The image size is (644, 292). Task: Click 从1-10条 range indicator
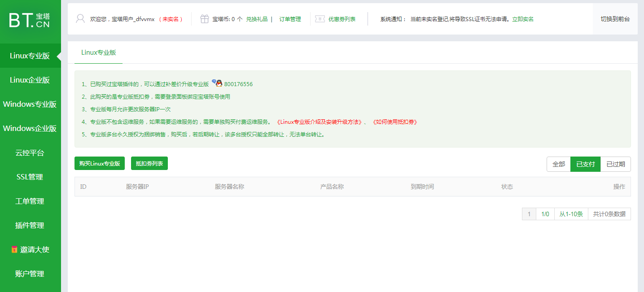click(571, 214)
